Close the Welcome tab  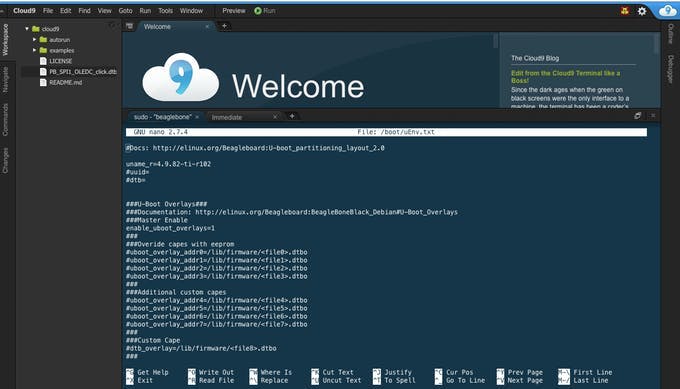207,27
